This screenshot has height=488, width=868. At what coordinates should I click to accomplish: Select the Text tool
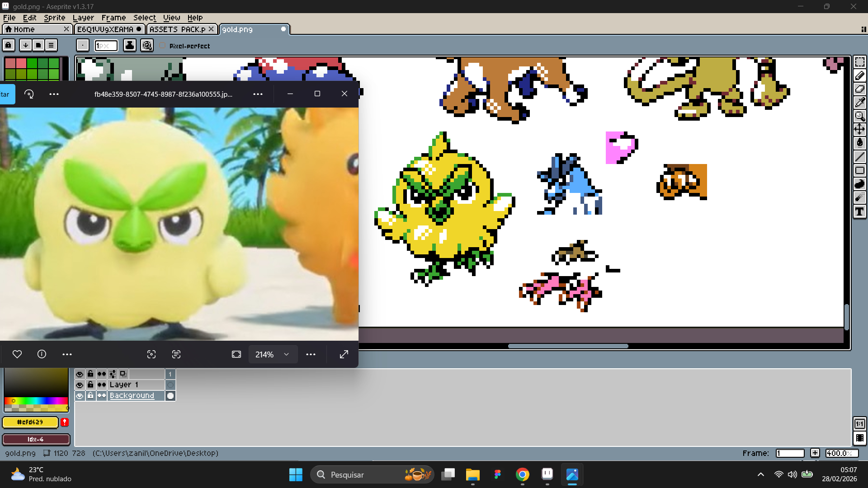pyautogui.click(x=860, y=211)
